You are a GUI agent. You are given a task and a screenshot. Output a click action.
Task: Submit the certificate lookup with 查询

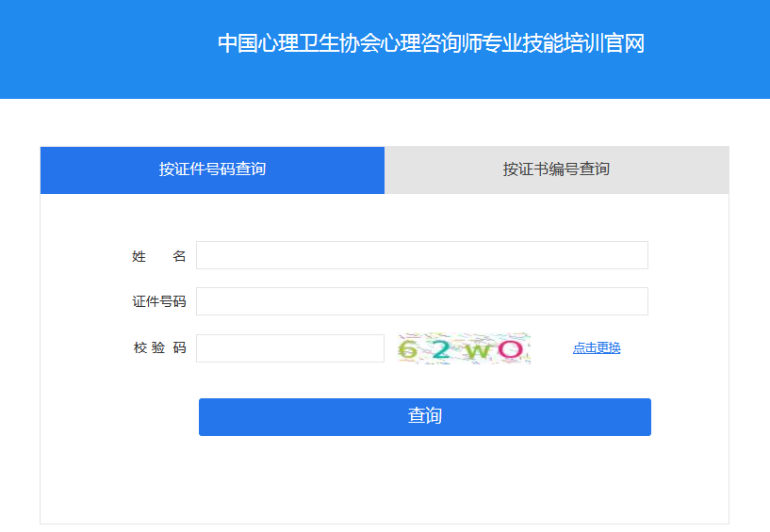(424, 416)
